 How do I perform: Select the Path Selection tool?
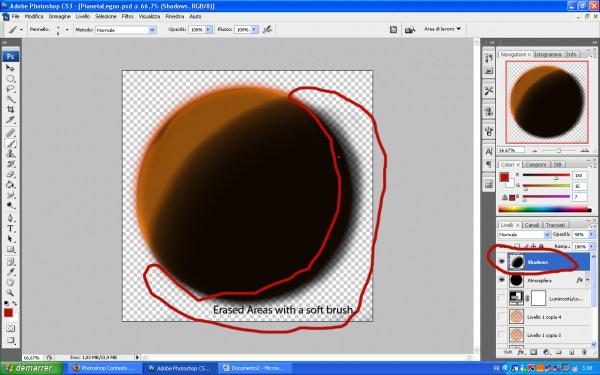pyautogui.click(x=10, y=239)
